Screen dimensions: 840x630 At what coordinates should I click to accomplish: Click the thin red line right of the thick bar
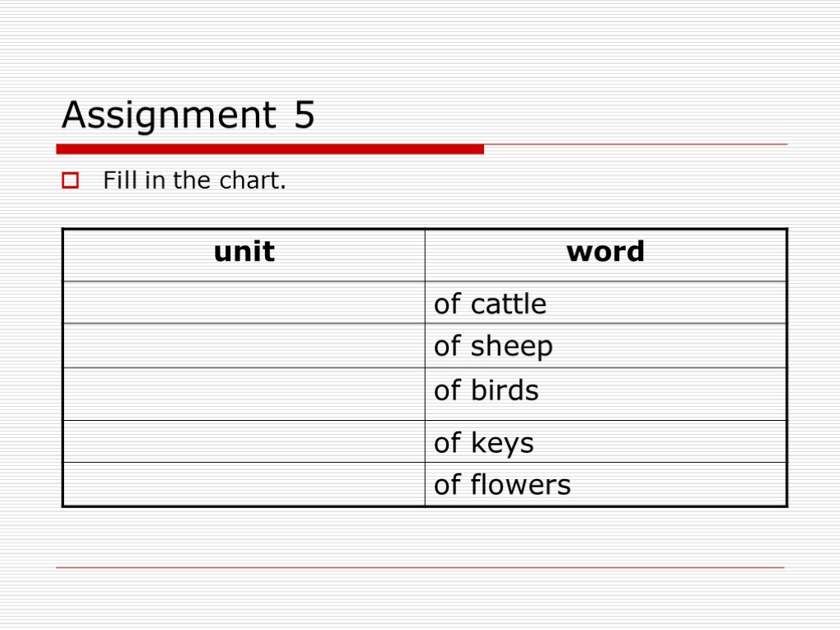click(x=636, y=145)
